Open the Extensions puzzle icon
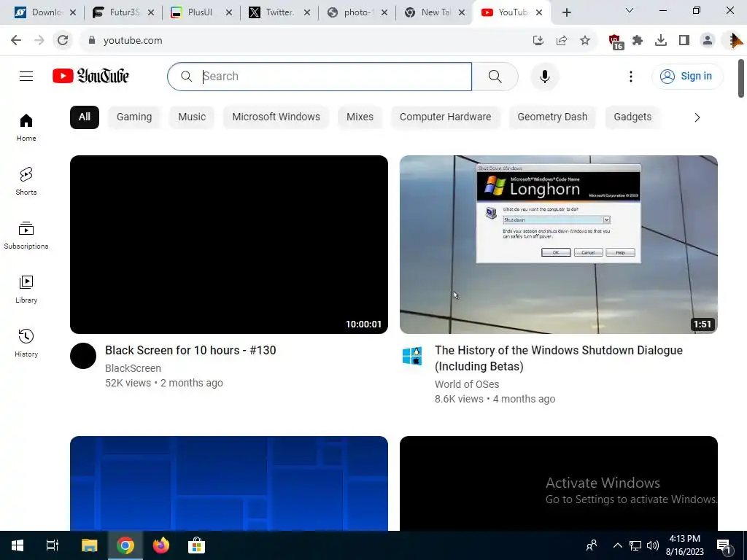Image resolution: width=747 pixels, height=560 pixels. pos(638,41)
